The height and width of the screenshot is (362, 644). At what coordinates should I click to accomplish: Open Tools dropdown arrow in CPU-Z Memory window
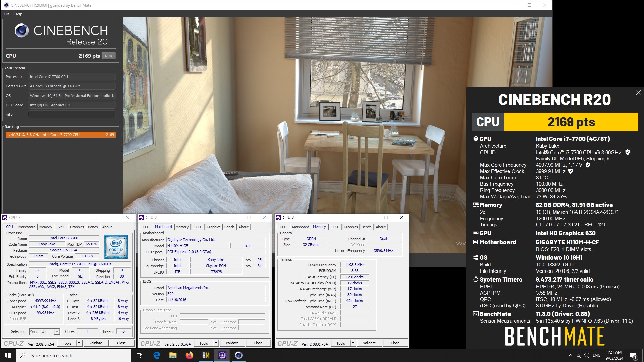[x=353, y=343]
